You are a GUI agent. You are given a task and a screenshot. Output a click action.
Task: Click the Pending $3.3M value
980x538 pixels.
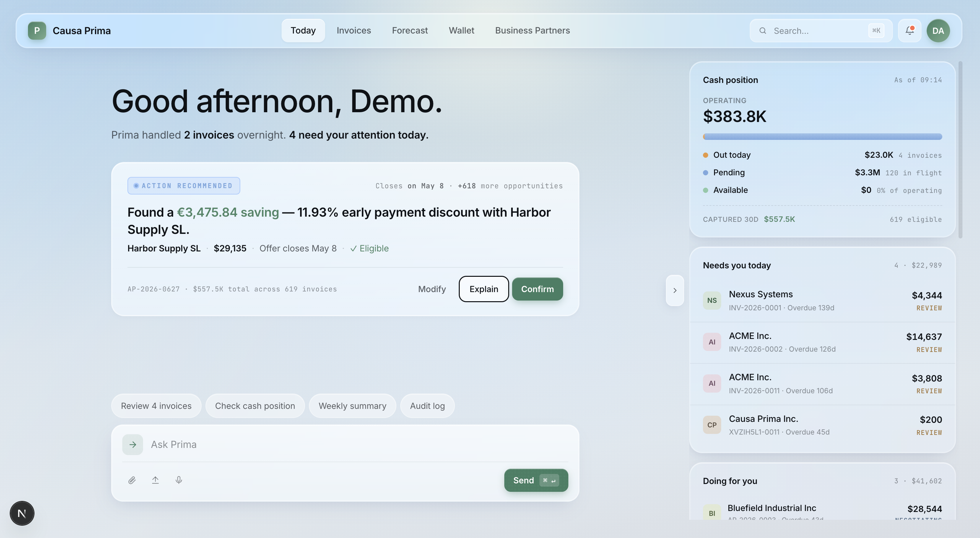(867, 172)
